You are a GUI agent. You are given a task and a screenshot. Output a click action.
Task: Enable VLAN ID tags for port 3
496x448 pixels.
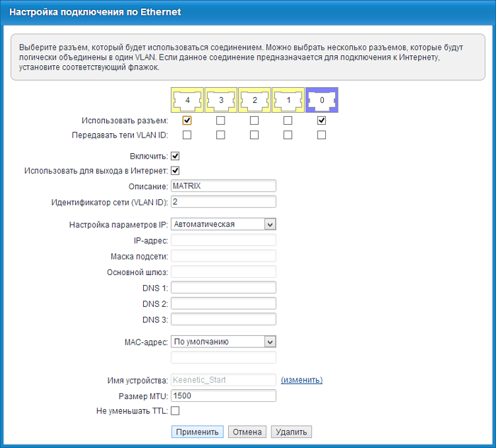coord(220,135)
